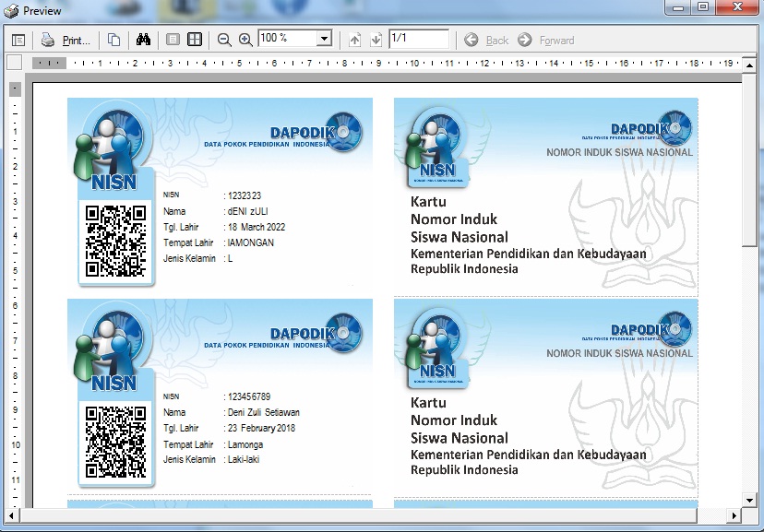
Task: Open Find with the binoculars icon
Action: tap(143, 40)
